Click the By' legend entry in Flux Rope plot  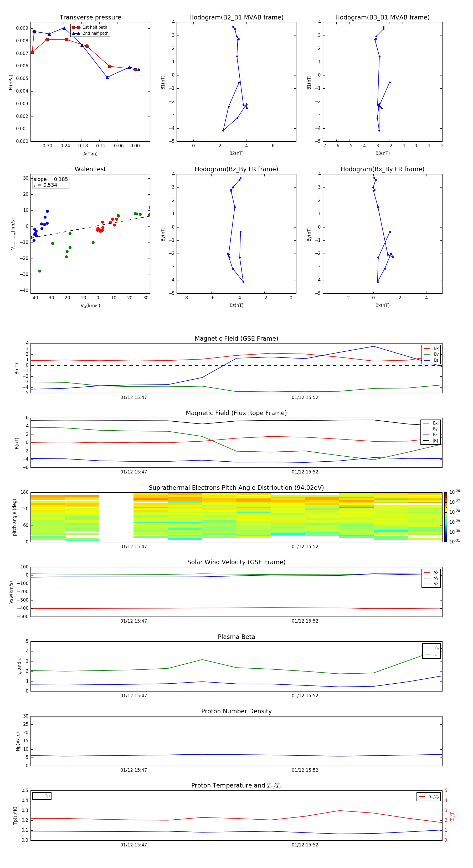click(x=431, y=429)
